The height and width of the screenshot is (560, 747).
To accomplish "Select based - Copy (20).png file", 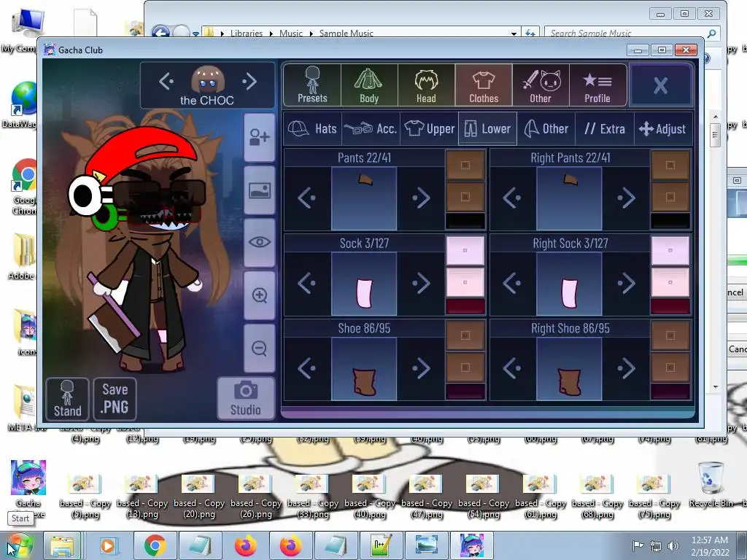I will point(198,497).
